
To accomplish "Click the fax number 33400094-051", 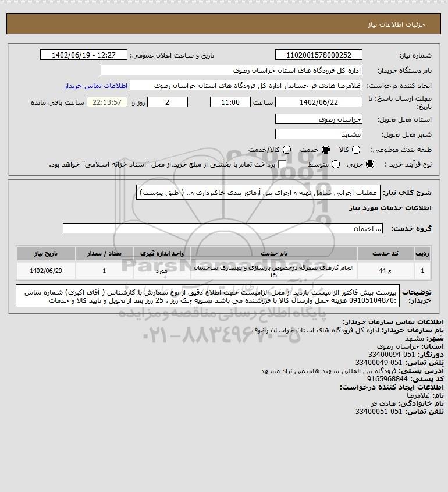I will (x=391, y=355).
